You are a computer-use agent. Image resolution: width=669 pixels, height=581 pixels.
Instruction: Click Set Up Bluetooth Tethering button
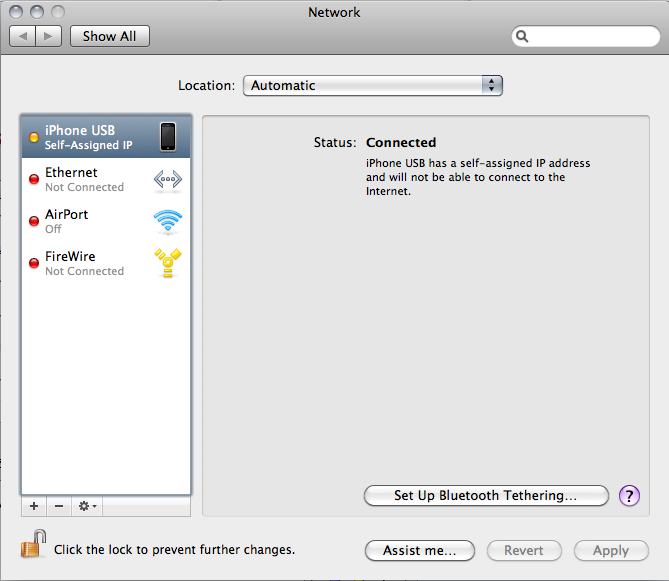point(486,495)
